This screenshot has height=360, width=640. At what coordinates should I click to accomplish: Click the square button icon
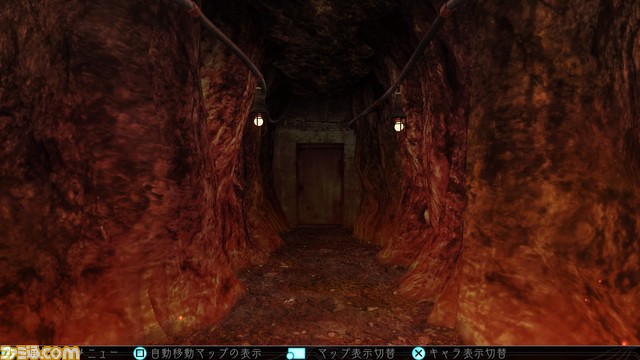pos(140,353)
